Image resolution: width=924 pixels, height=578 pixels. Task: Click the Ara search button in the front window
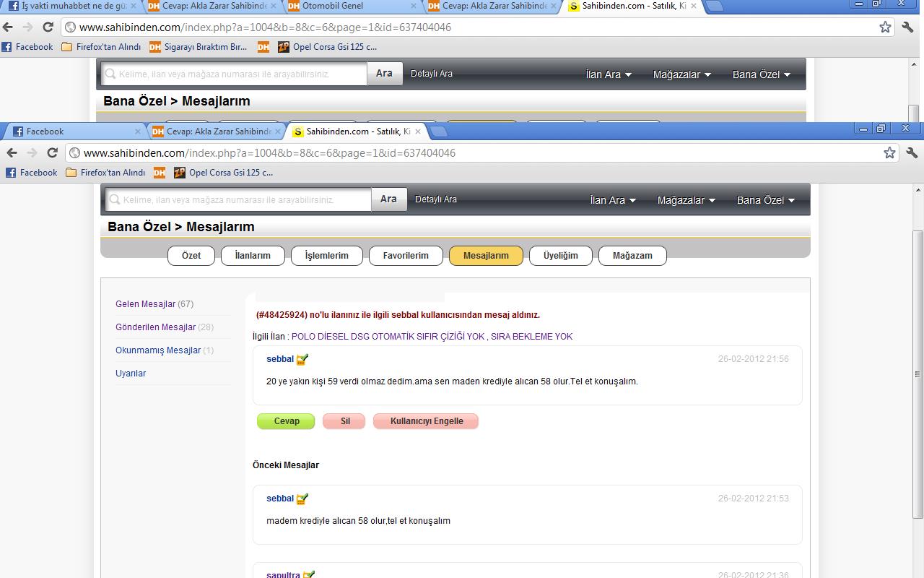pyautogui.click(x=388, y=199)
